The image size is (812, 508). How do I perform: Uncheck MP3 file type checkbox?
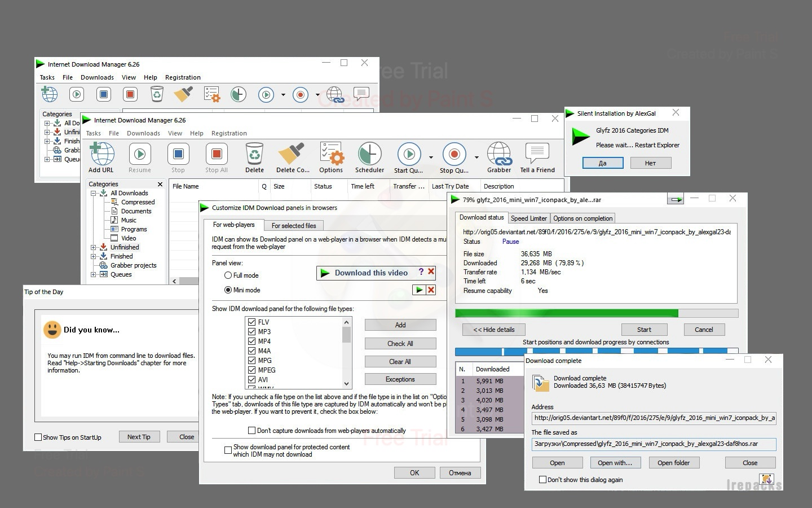pos(251,332)
